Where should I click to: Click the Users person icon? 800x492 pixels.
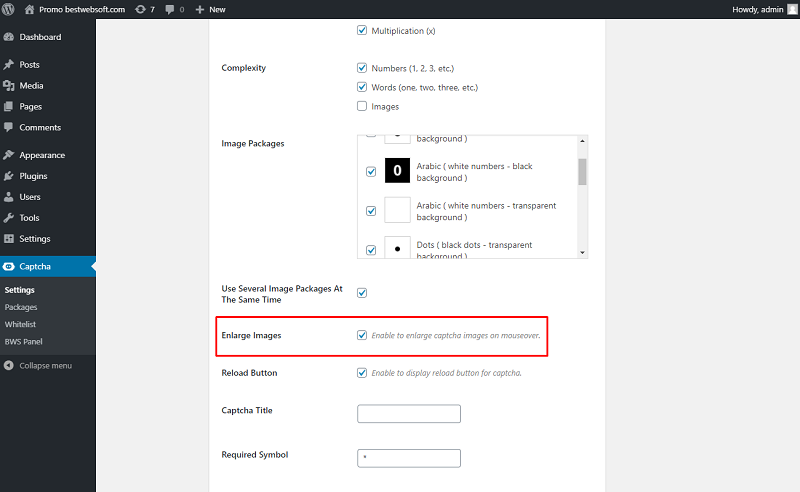point(9,196)
